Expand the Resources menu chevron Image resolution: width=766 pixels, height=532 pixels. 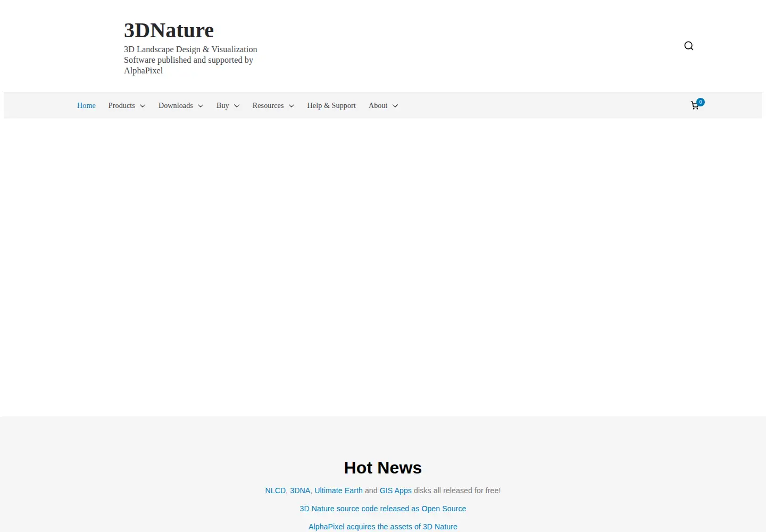pos(292,106)
